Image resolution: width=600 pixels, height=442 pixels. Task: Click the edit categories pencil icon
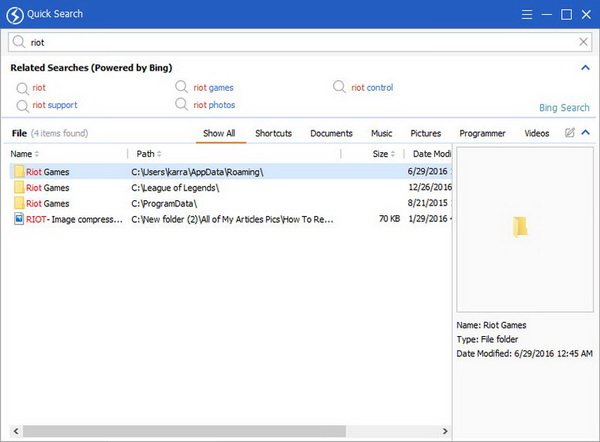click(x=570, y=133)
